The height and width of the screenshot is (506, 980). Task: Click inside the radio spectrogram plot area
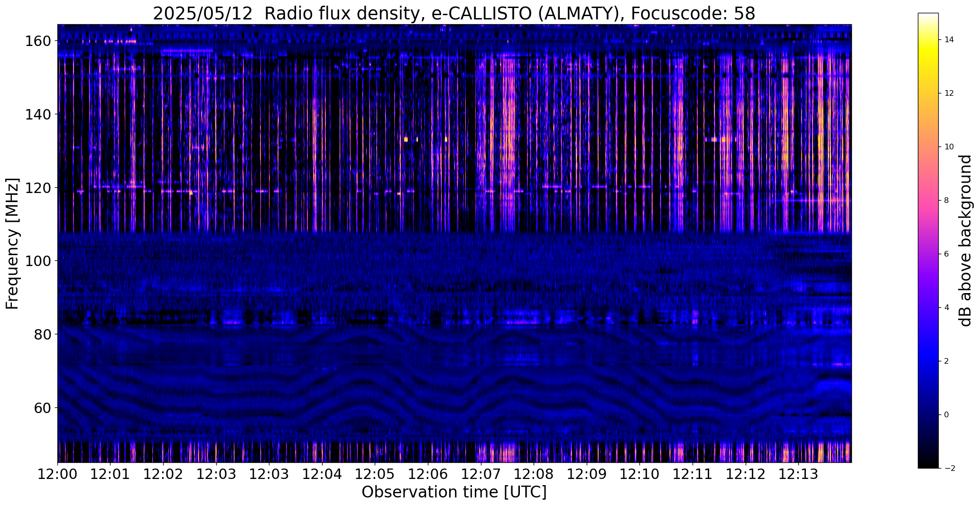point(454,243)
